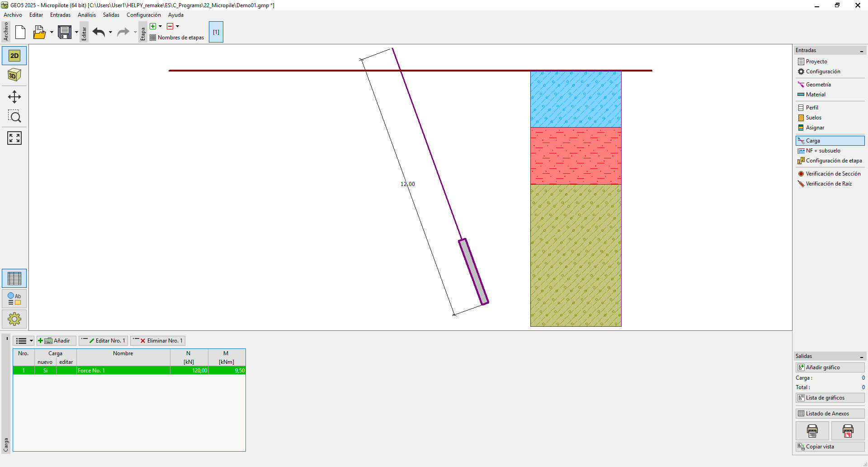Click the blue top soil layer swatch

(576, 99)
